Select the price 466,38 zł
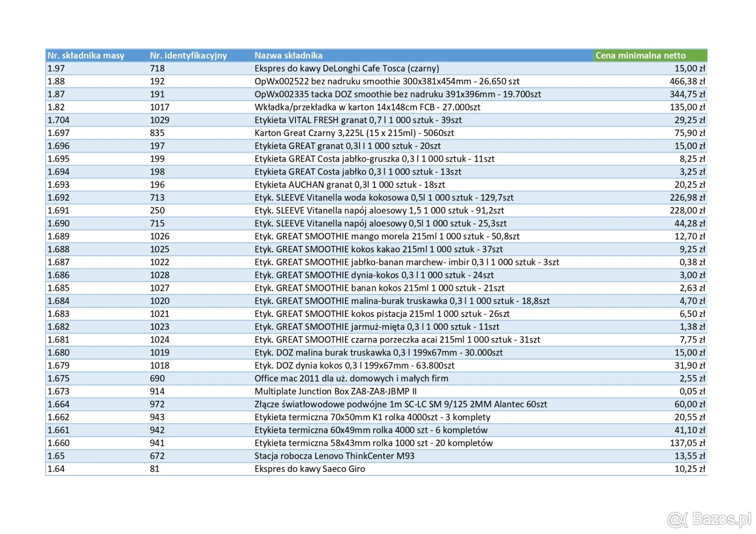Image resolution: width=756 pixels, height=534 pixels. (x=687, y=81)
